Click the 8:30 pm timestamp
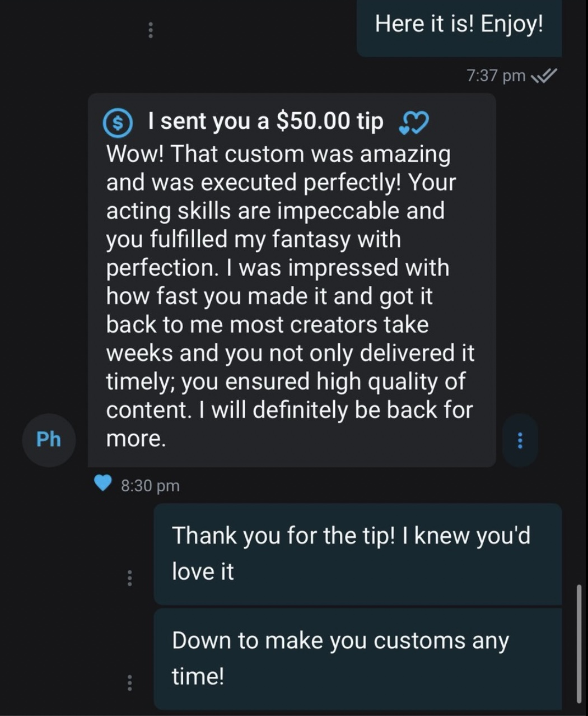The image size is (588, 716). (x=150, y=485)
